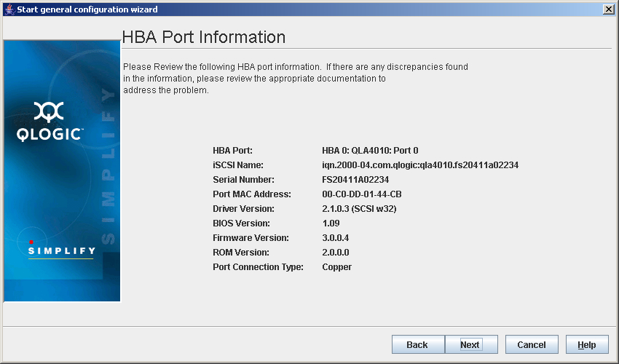Click the Driver Version 2.1.0.3 value
Viewport: 619px width, 364px height.
pyautogui.click(x=359, y=209)
